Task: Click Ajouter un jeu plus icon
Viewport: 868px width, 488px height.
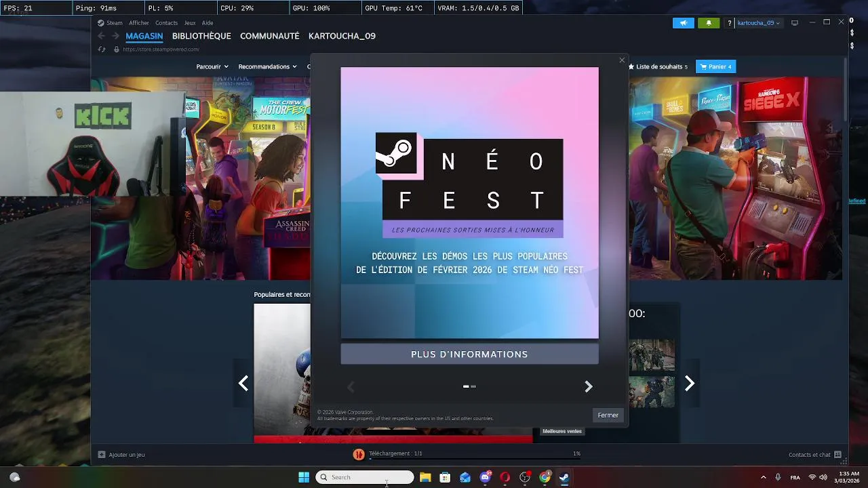Action: [x=102, y=455]
